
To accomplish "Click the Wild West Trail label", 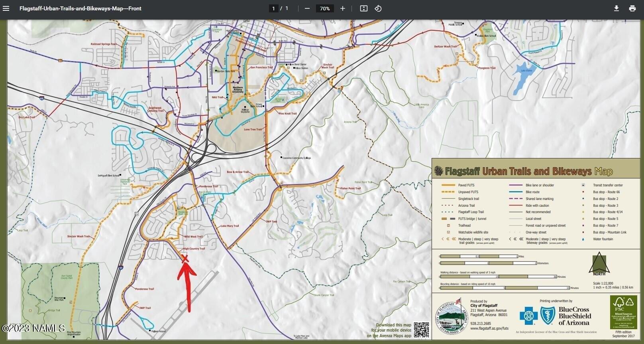I will [x=193, y=237].
